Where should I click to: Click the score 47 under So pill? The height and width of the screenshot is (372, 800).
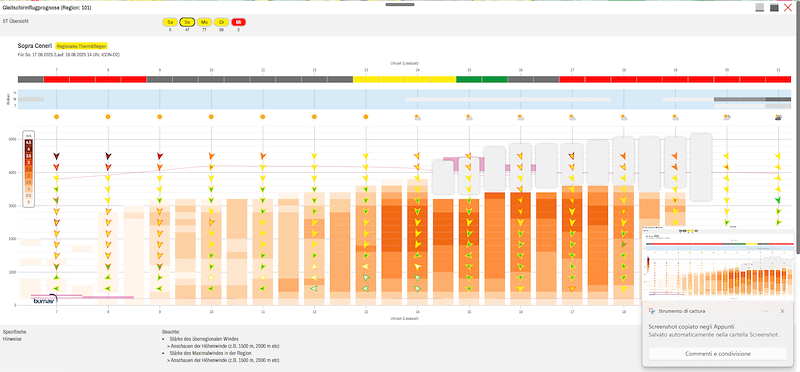coord(187,30)
